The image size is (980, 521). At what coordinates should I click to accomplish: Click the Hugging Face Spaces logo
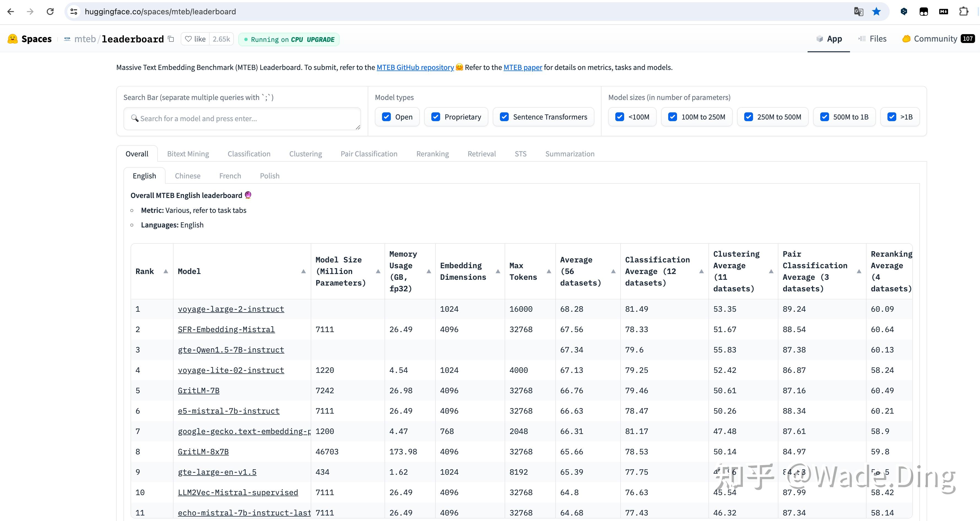[13, 39]
